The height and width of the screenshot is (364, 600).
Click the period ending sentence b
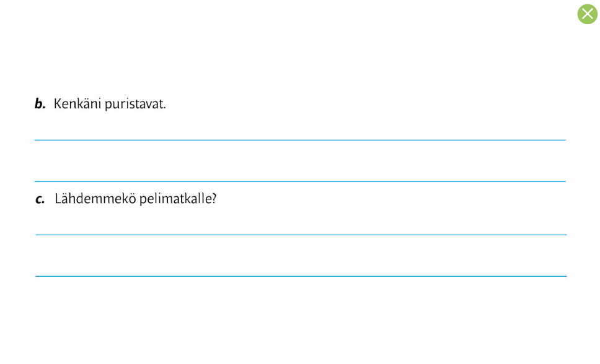pos(164,106)
